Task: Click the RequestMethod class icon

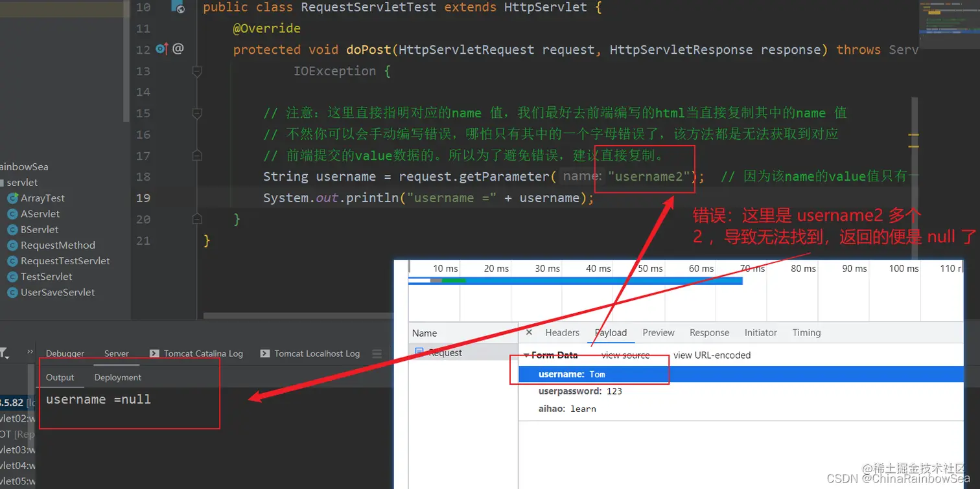Action: click(12, 245)
